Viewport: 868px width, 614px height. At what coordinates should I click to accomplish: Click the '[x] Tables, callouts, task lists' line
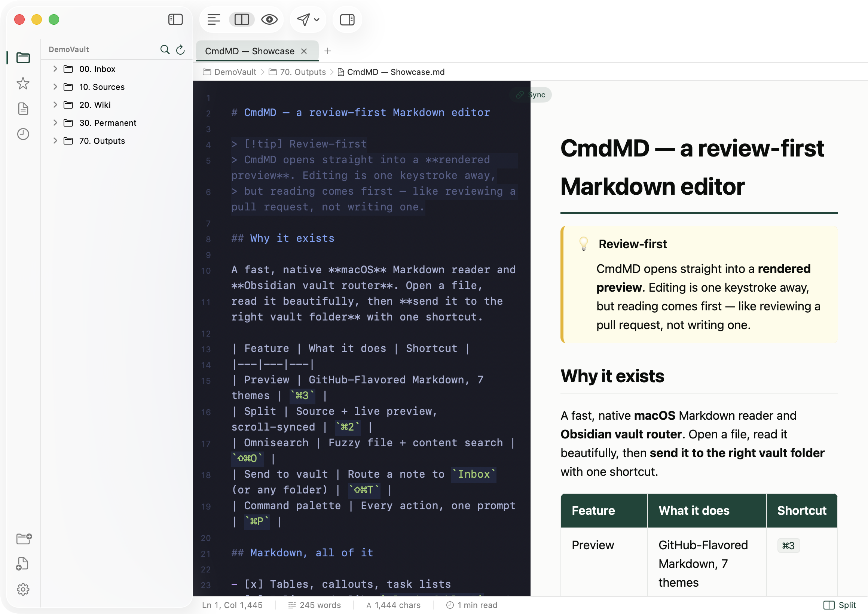341,584
